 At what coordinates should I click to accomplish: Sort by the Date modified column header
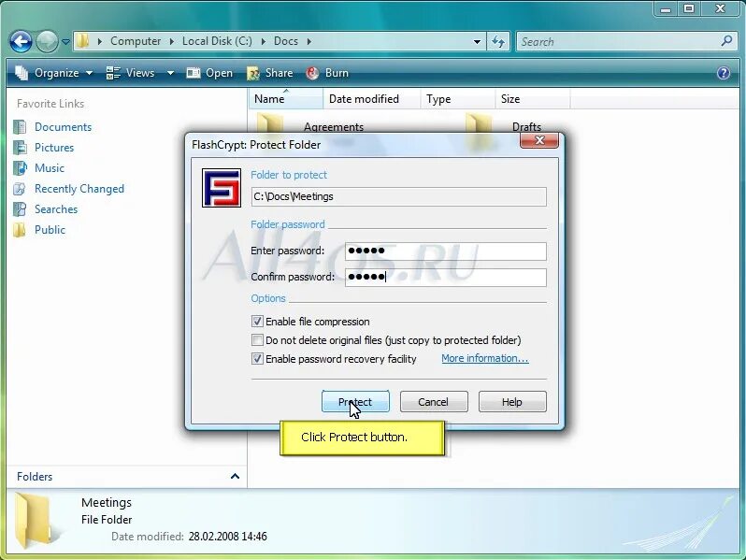pos(371,99)
